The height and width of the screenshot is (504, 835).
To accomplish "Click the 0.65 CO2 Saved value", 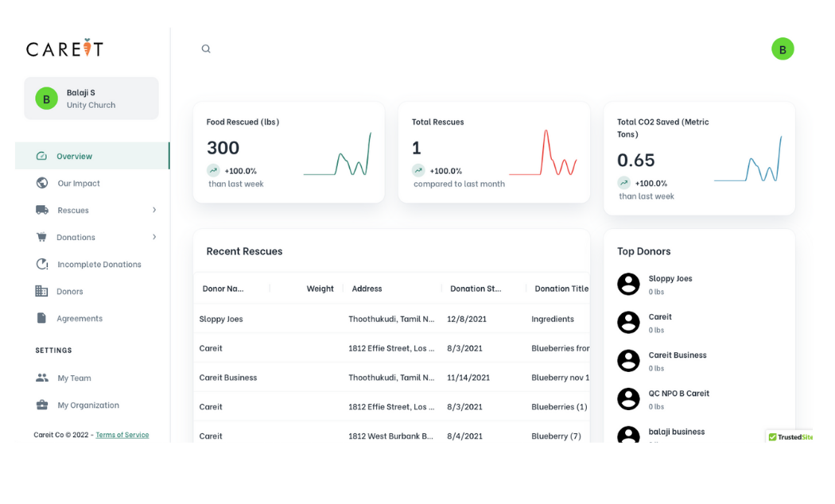I will (x=635, y=161).
